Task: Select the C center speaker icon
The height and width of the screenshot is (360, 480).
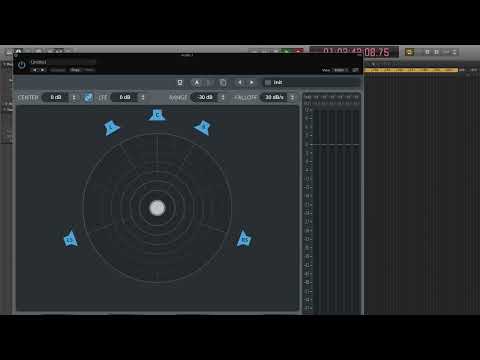Action: click(157, 115)
